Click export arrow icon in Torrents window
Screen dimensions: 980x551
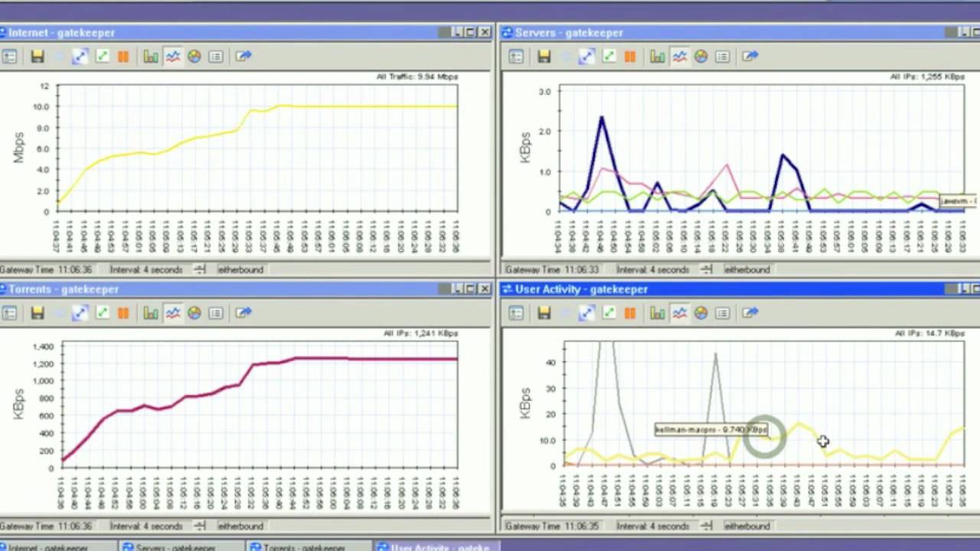click(x=243, y=313)
